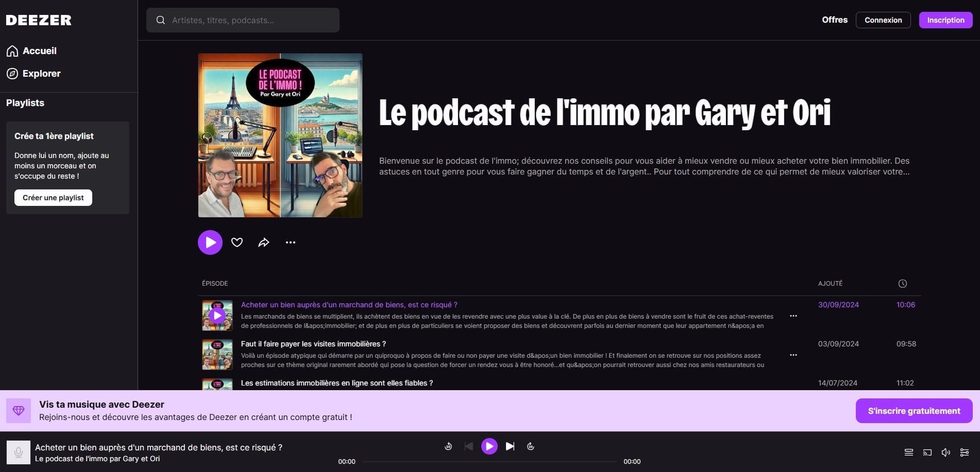Select the duration 09:58

906,344
